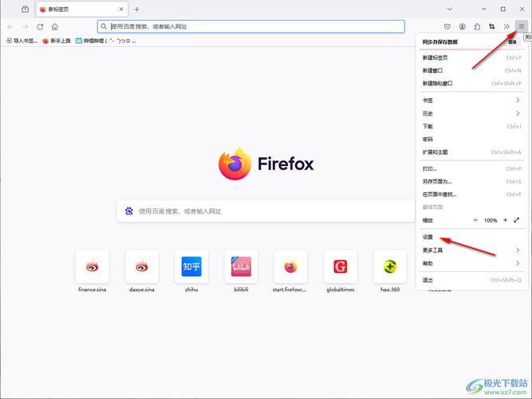Open the Firefox View icon left of the tab
Image resolution: width=532 pixels, height=399 pixels.
tap(25, 9)
